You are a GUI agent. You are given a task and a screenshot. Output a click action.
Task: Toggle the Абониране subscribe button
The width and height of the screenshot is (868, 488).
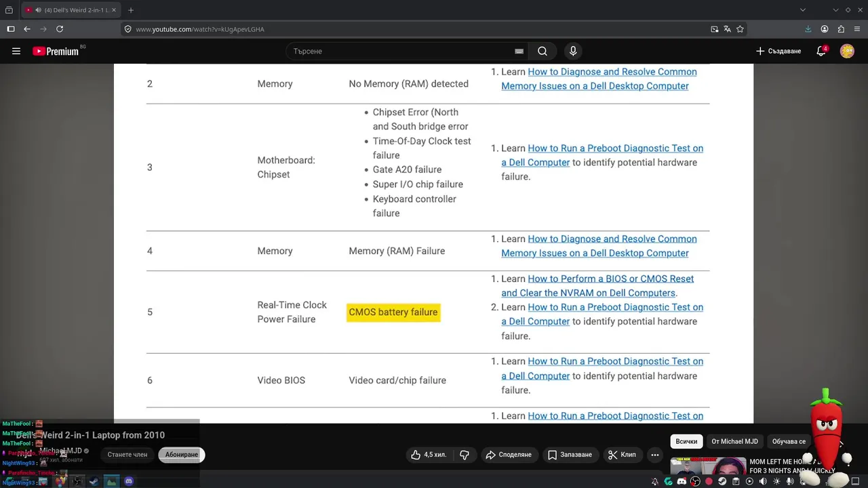182,455
